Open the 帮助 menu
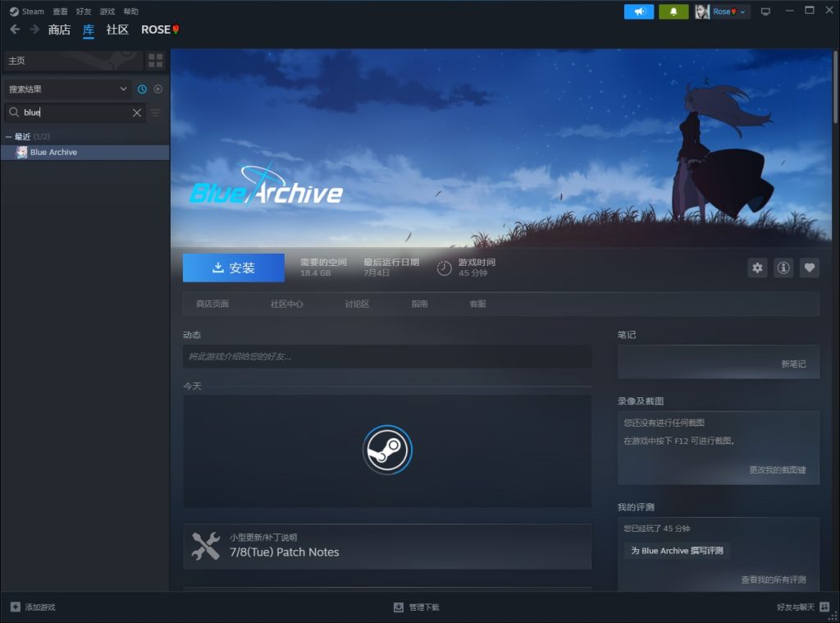840x623 pixels. tap(130, 11)
